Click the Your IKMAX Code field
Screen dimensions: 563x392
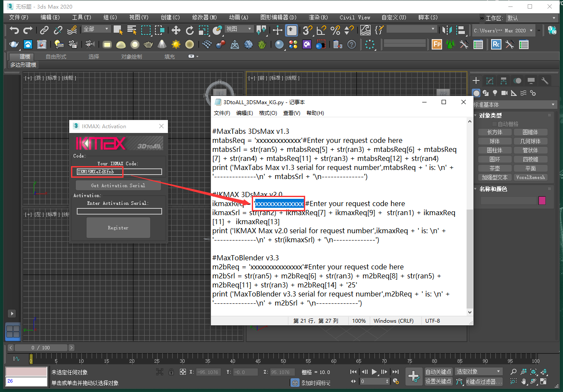(x=119, y=172)
